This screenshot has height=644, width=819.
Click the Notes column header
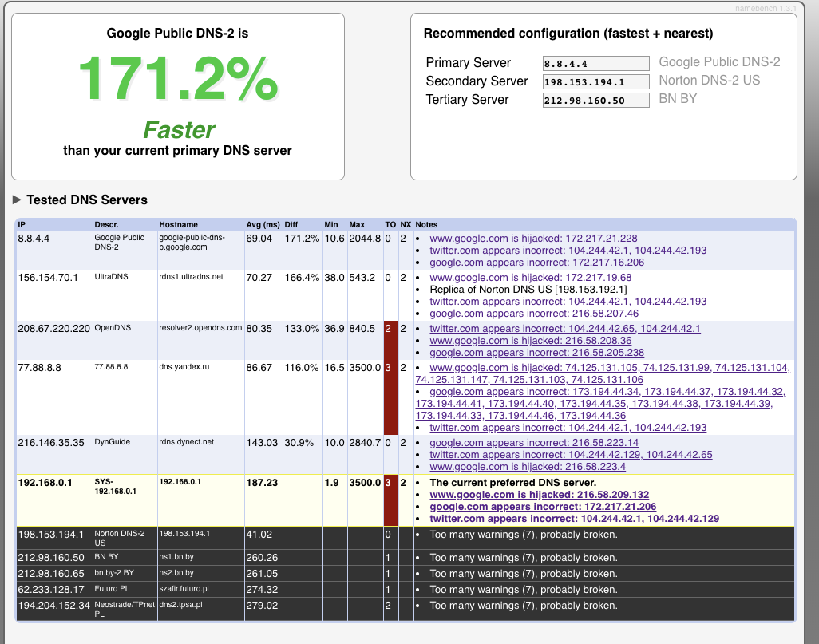(426, 225)
